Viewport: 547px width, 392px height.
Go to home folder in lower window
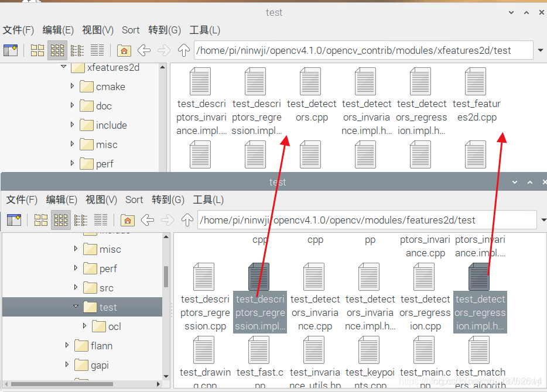coord(127,220)
